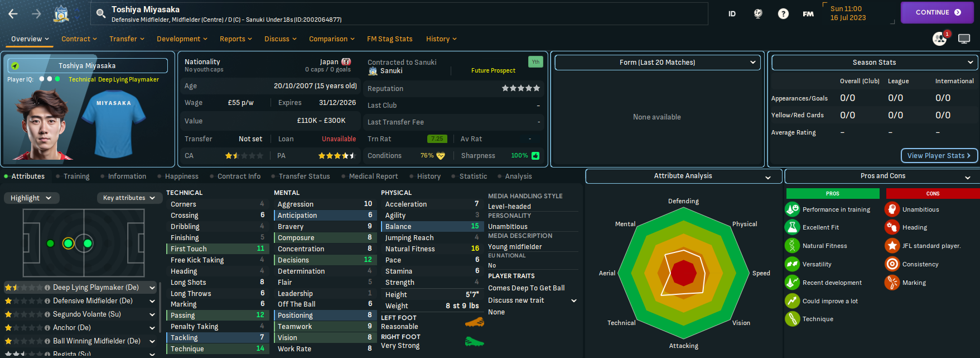The width and height of the screenshot is (980, 358).
Task: Click the Sanuki club badge icon
Action: point(61,14)
